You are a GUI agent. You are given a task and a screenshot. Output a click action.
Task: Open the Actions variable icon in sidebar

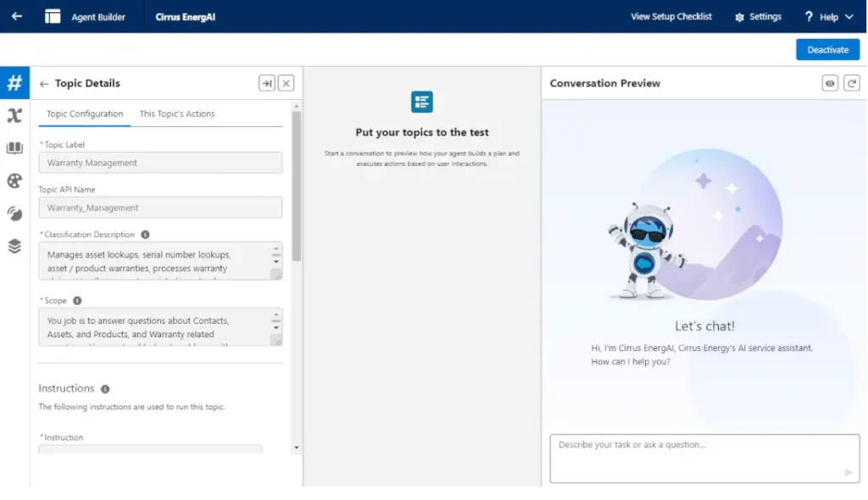(14, 115)
